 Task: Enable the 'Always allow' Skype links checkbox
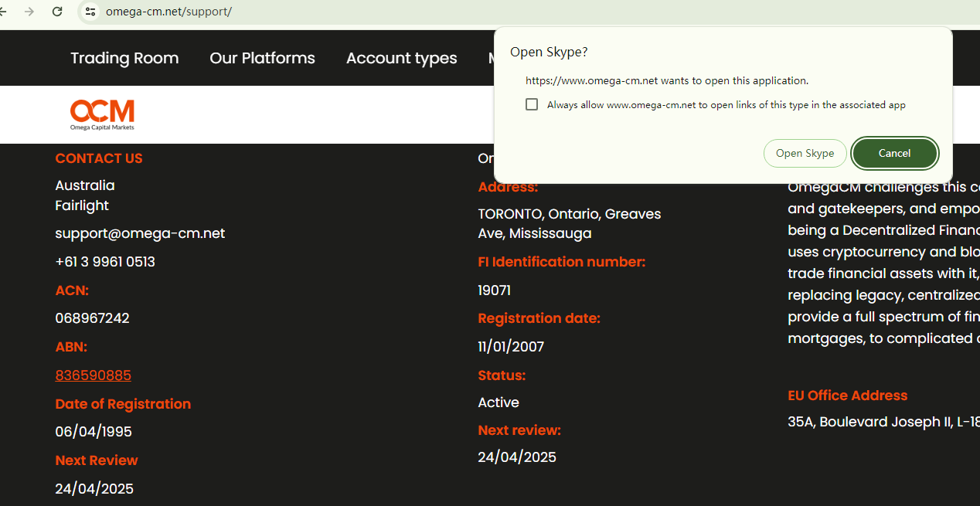coord(532,104)
